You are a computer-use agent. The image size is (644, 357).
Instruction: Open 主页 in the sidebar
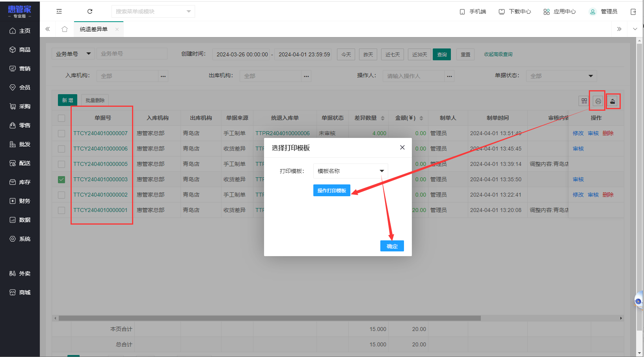coord(20,31)
